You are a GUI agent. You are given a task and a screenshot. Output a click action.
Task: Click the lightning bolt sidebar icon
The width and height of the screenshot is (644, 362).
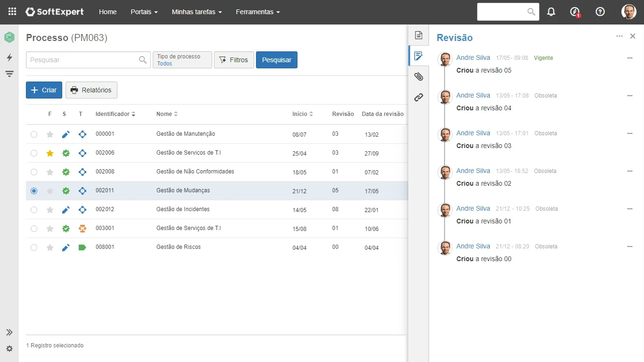click(x=9, y=58)
